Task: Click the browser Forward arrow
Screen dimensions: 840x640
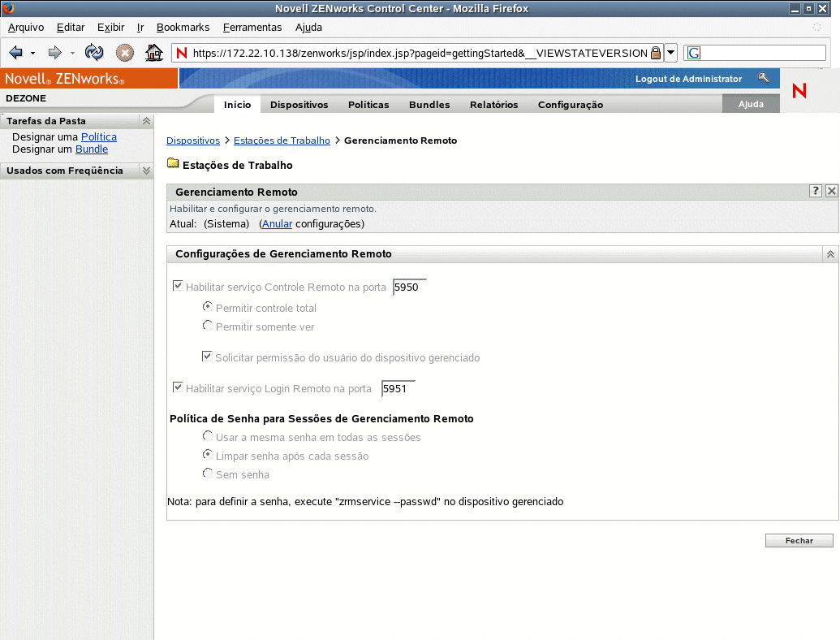Action: [x=54, y=53]
